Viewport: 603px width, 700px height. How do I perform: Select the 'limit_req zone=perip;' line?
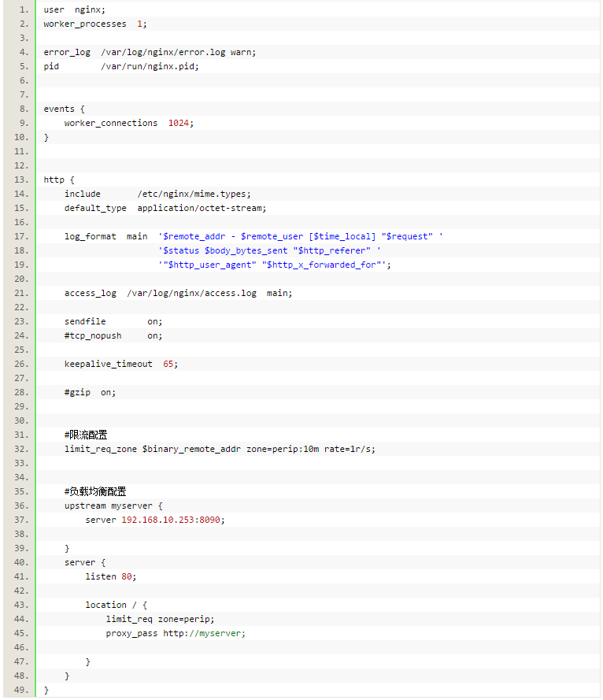click(160, 619)
